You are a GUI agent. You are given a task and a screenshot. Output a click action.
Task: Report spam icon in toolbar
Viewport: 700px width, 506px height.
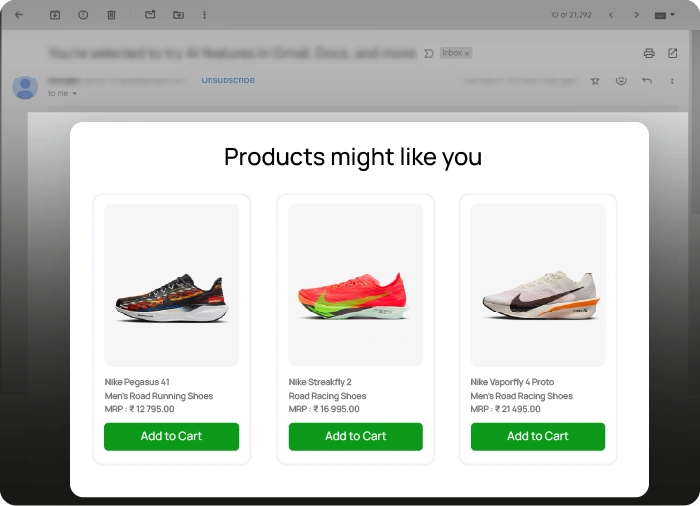click(83, 15)
